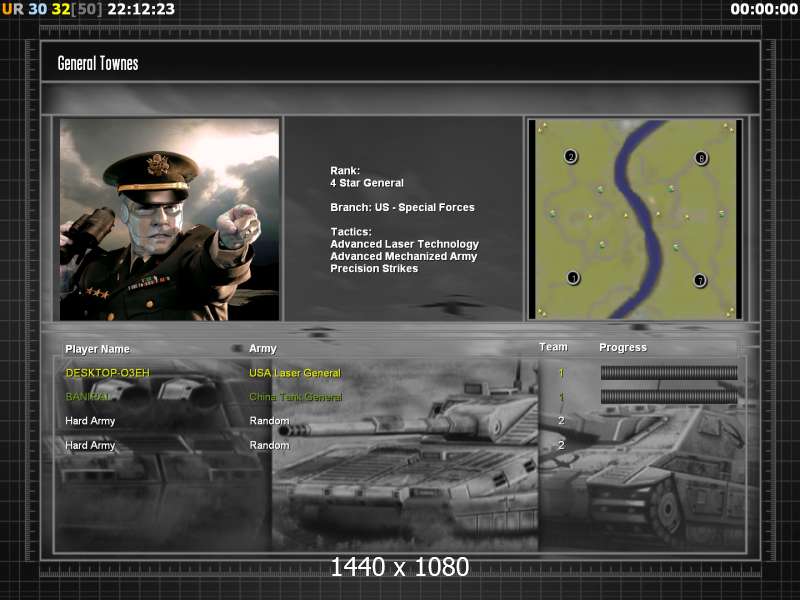Select player name BANIPAL
Screen dimensions: 800x600
coord(87,396)
